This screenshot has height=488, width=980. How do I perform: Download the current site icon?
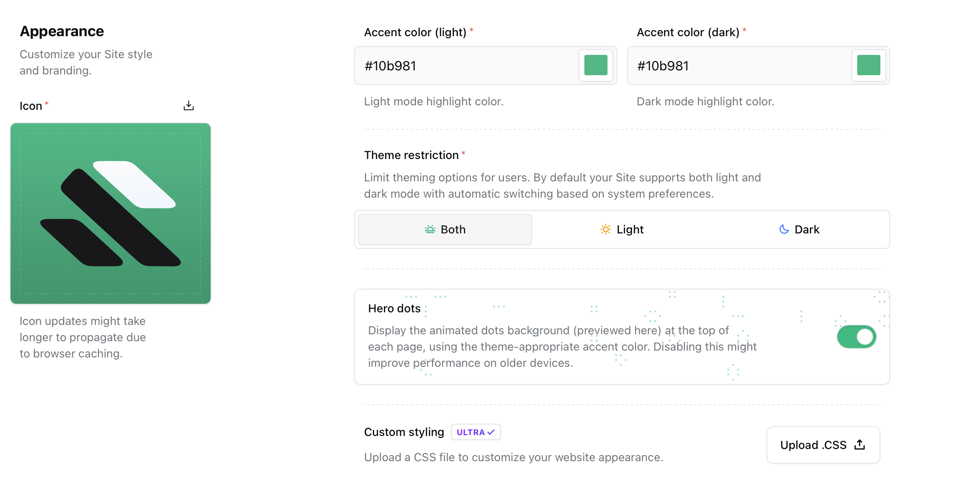[x=188, y=105]
